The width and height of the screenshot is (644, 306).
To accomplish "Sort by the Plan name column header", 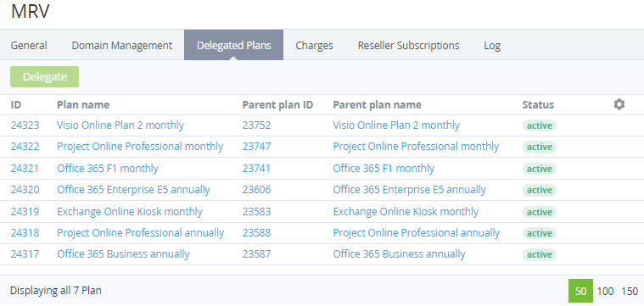I will coord(83,105).
